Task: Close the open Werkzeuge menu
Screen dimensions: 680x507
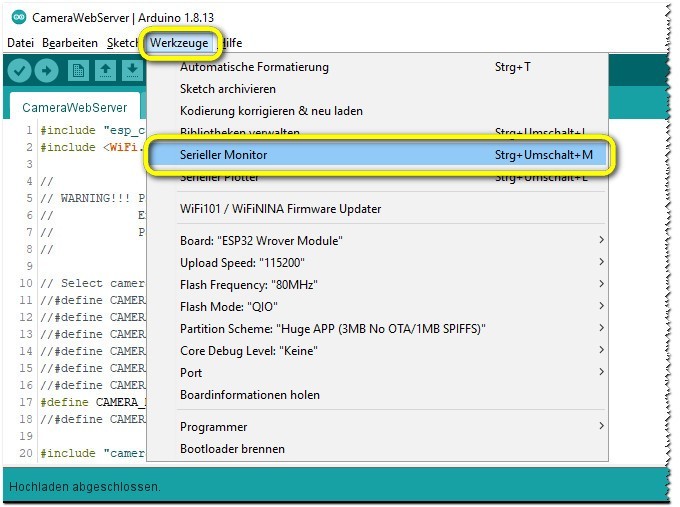Action: point(179,43)
